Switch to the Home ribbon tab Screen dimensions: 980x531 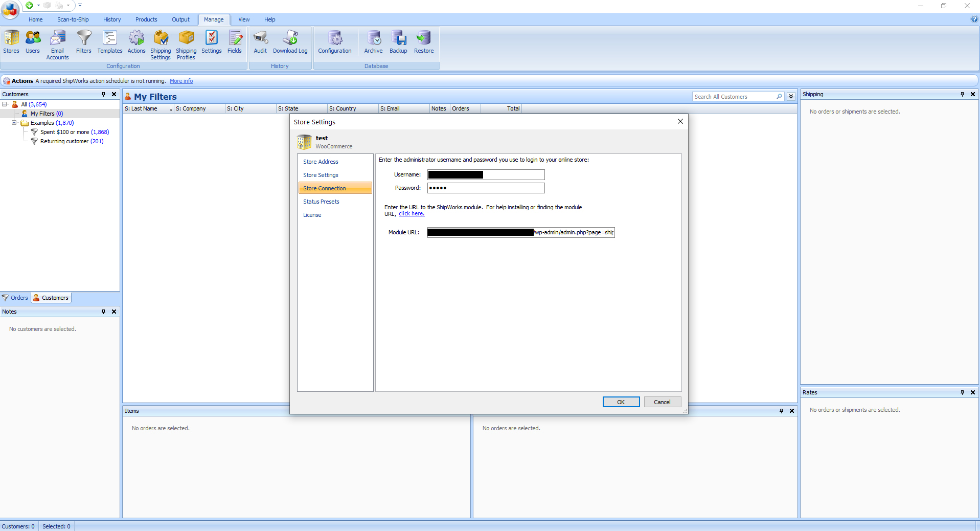pos(36,19)
